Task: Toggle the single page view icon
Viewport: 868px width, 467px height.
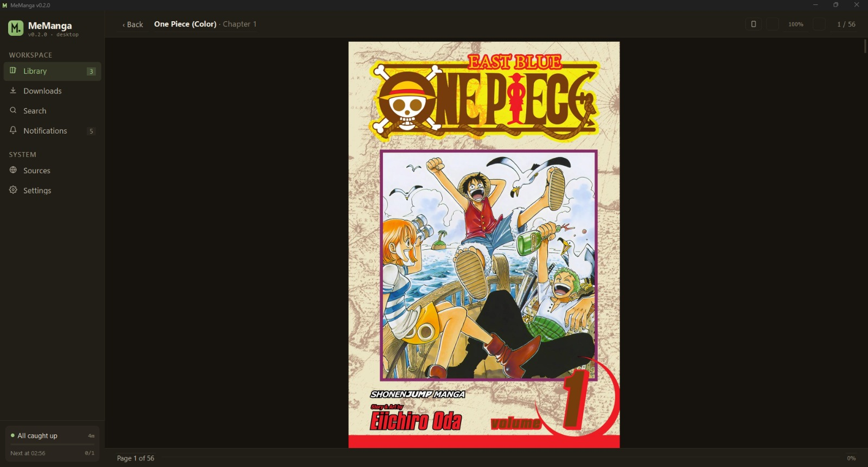Action: point(754,24)
